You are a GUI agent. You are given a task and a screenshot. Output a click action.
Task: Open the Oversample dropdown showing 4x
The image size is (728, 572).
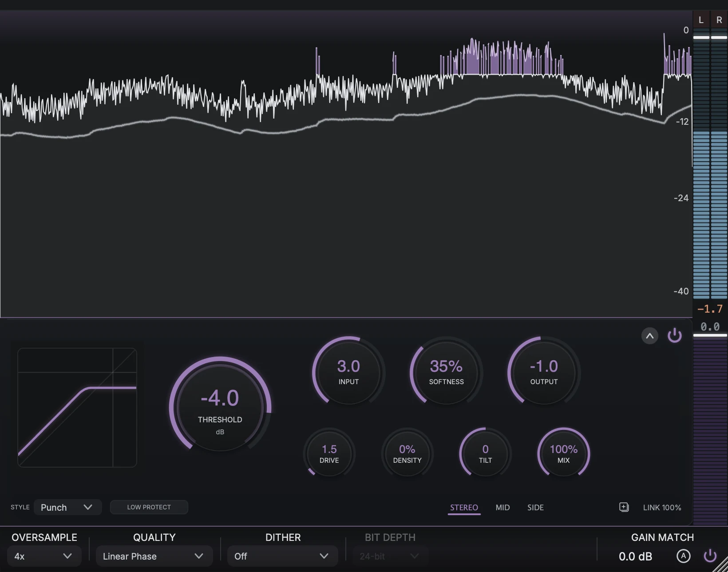pos(44,556)
